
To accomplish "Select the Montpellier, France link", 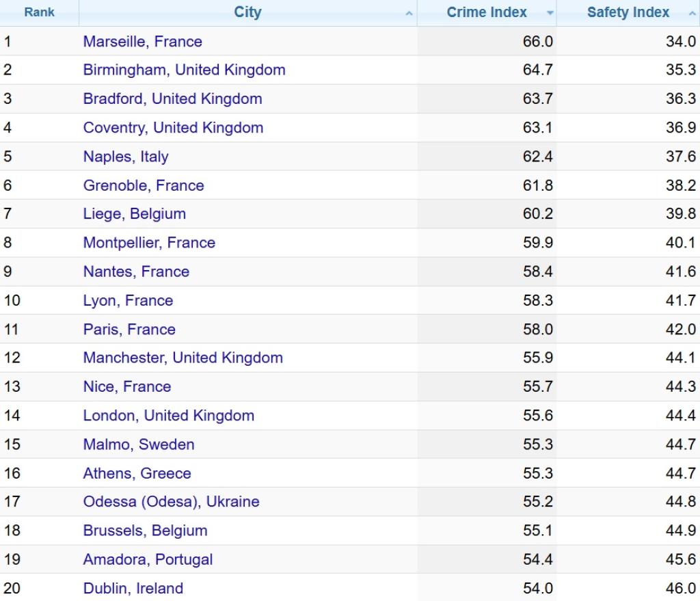I will [x=149, y=243].
